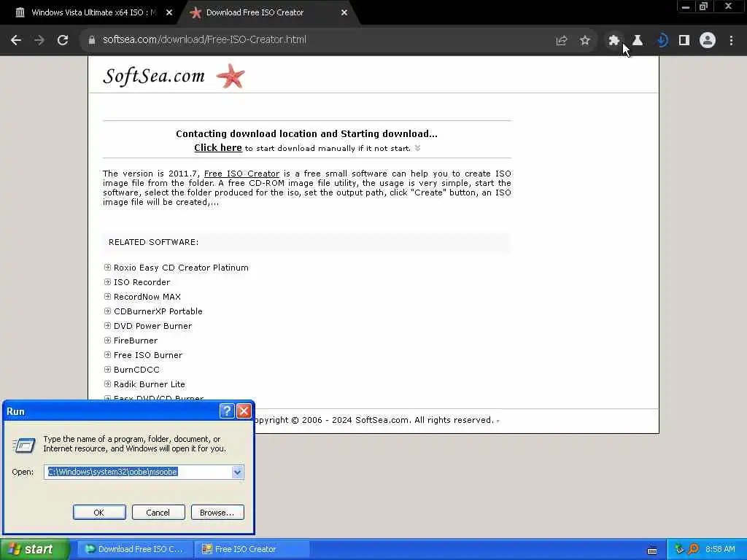Click the red starfish logo
Viewport: 747px width, 560px height.
(231, 76)
